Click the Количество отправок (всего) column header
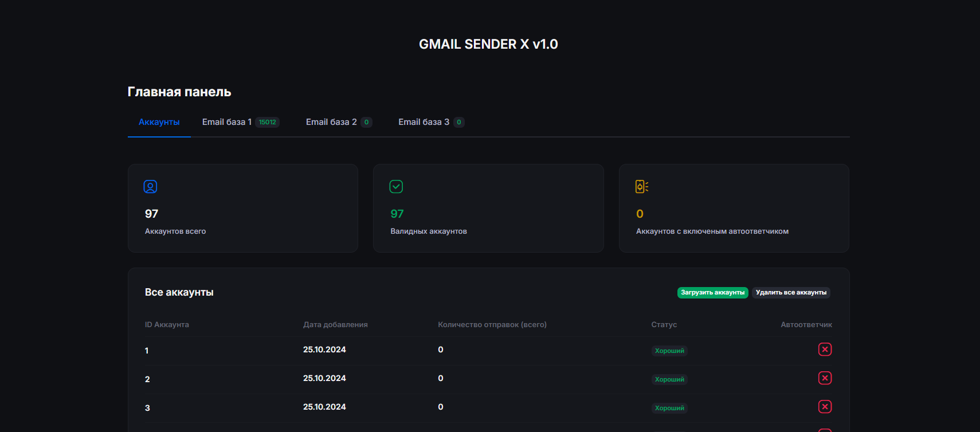This screenshot has width=980, height=432. (492, 325)
